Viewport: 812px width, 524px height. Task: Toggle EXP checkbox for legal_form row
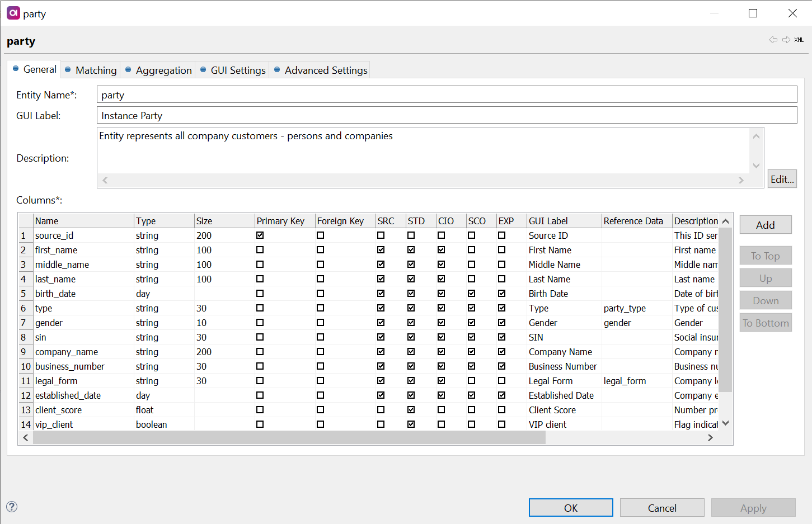pyautogui.click(x=502, y=381)
